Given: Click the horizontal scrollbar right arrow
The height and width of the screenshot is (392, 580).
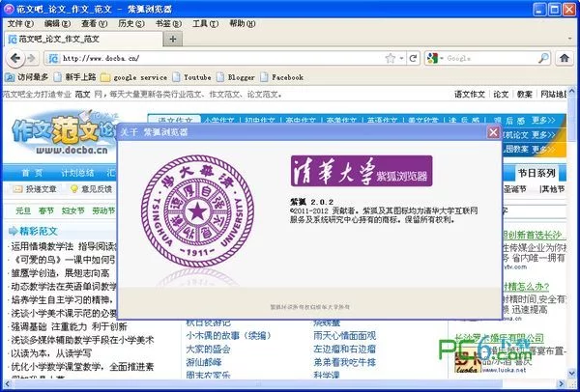Looking at the screenshot, I should (x=562, y=384).
